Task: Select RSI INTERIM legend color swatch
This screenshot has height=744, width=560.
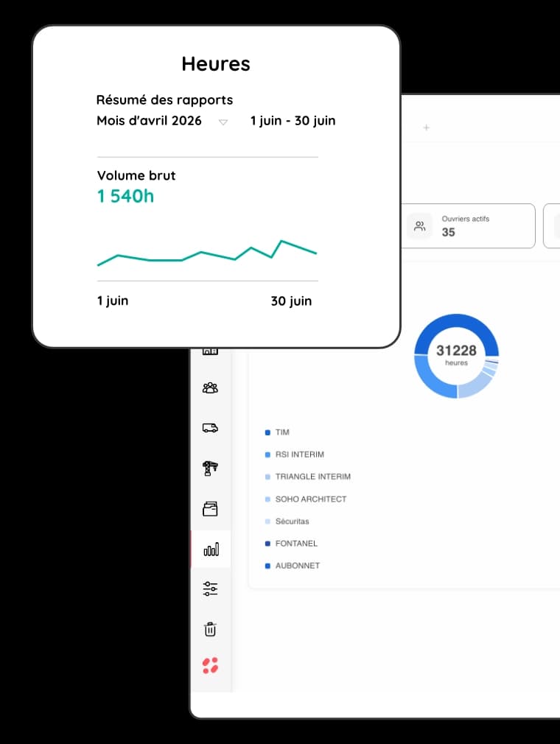Action: 267,455
